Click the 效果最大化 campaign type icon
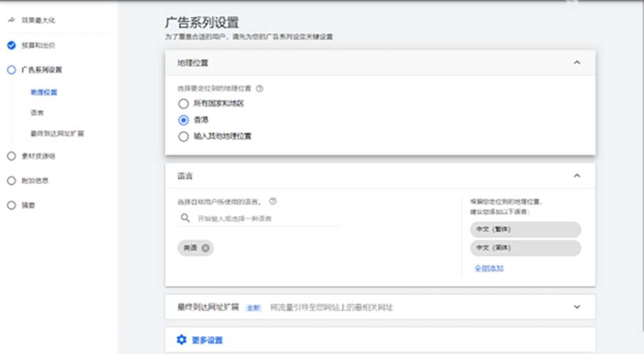Image resolution: width=644 pixels, height=354 pixels. pyautogui.click(x=11, y=21)
